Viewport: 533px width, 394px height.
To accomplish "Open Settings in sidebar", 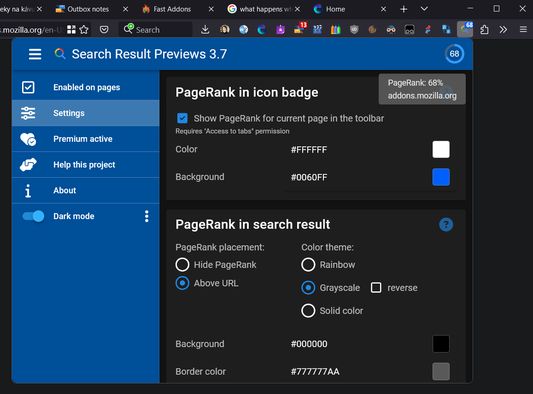I will [x=86, y=113].
